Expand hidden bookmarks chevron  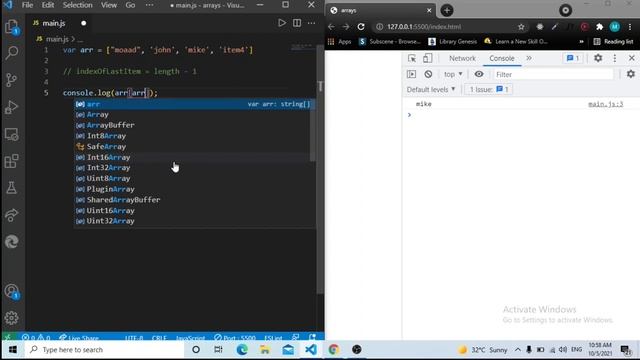[x=582, y=42]
